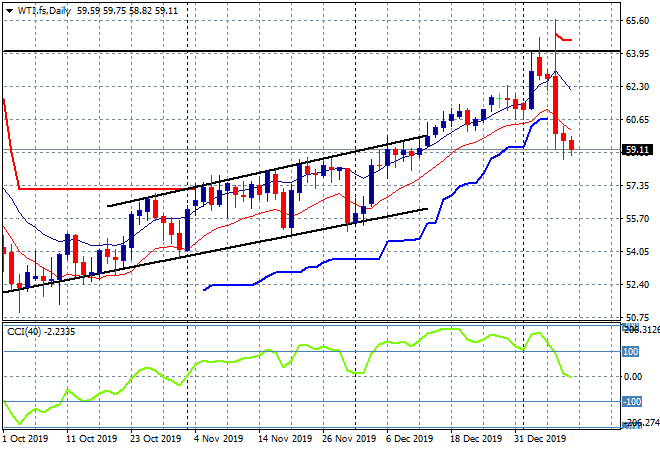The height and width of the screenshot is (450, 660).
Task: Click the 60.65 price axis label
Action: tap(637, 120)
